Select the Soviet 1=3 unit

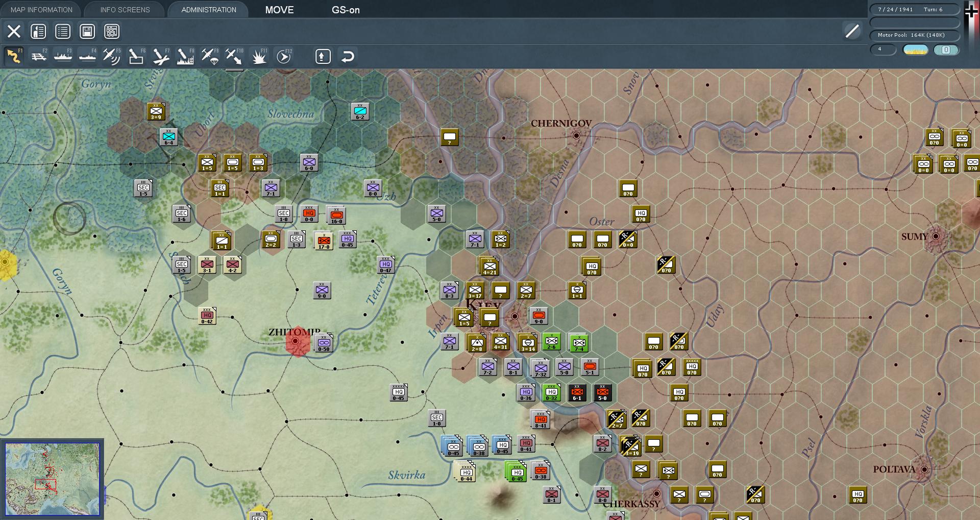point(258,162)
